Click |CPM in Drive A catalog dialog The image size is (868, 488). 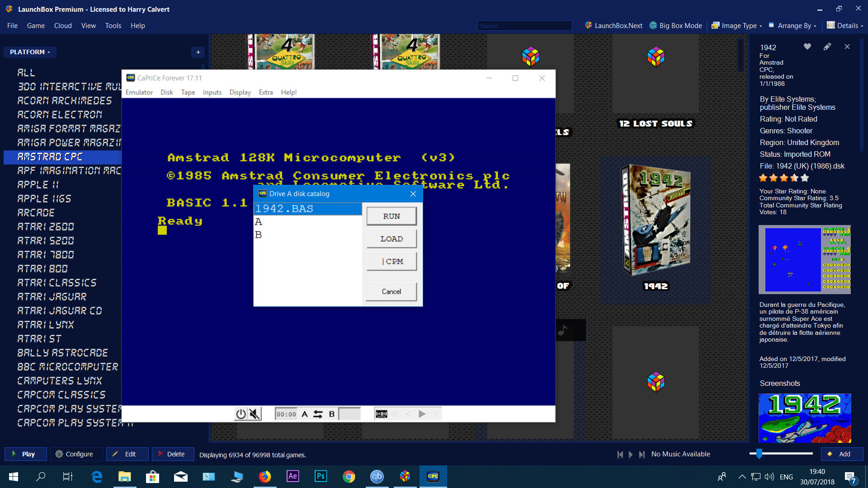pyautogui.click(x=392, y=261)
